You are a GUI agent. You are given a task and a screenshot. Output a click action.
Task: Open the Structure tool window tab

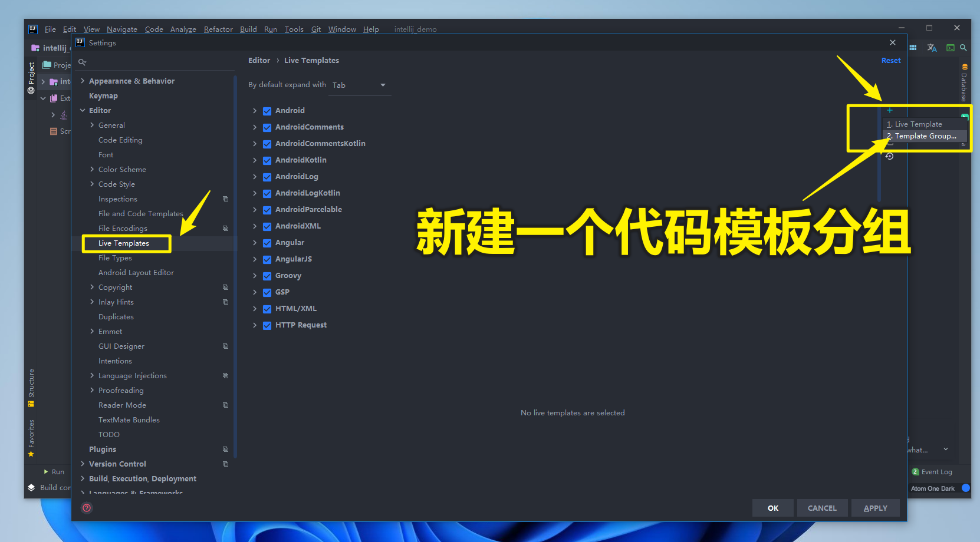[x=31, y=388]
